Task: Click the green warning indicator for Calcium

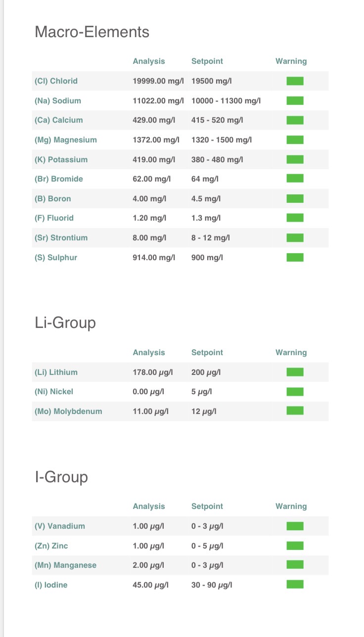Action: click(295, 120)
